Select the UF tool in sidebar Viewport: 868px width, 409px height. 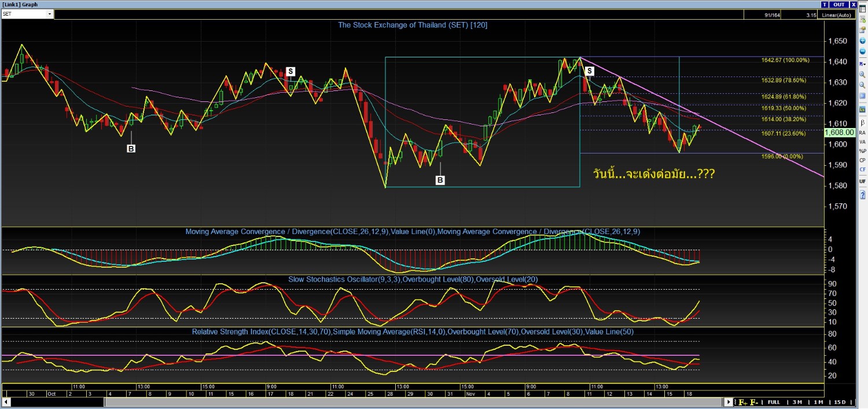(862, 181)
